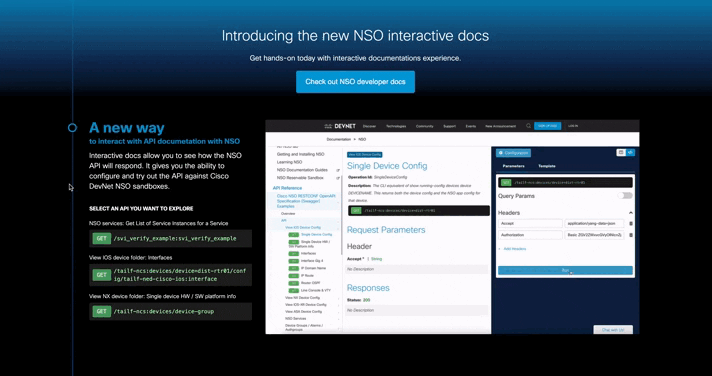The image size is (712, 376).
Task: Open the Technologies menu in DevNet header
Action: click(396, 126)
